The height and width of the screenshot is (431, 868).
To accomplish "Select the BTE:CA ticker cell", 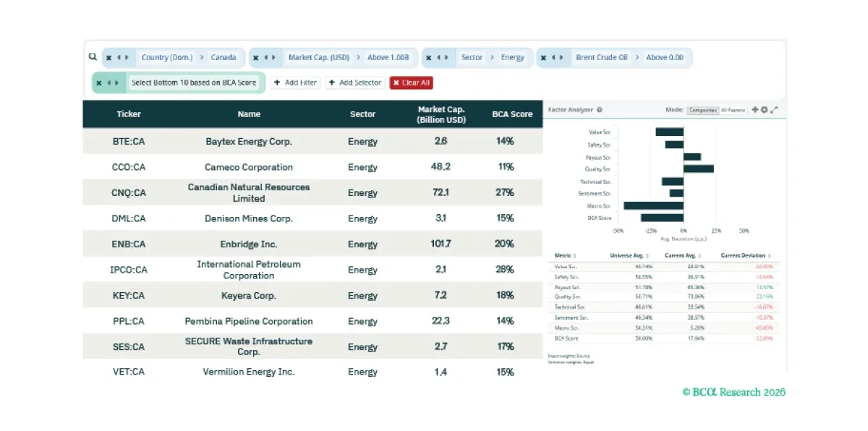I will (x=129, y=141).
